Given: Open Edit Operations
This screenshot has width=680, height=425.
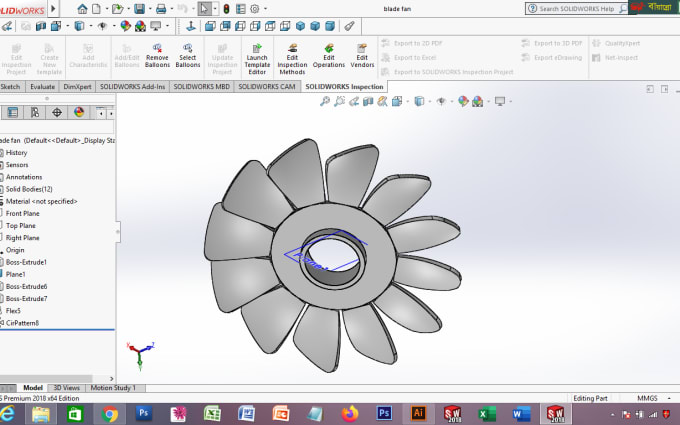Looking at the screenshot, I should 329,56.
